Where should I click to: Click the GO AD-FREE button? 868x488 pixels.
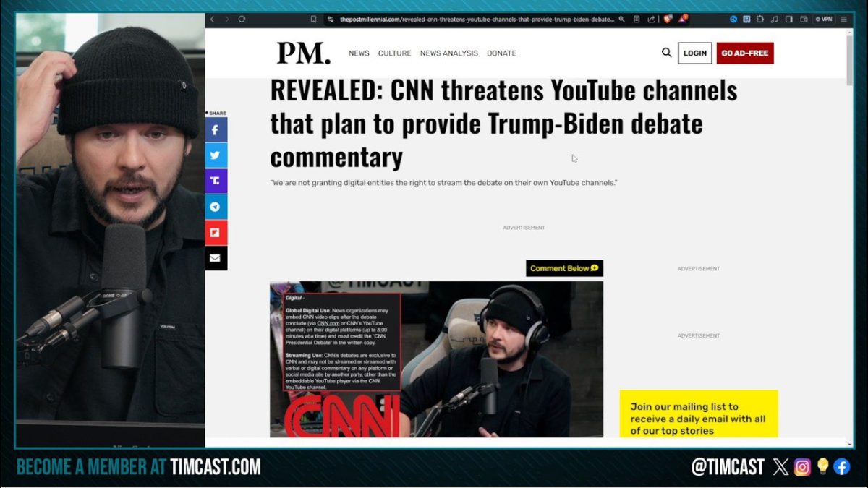coord(745,53)
